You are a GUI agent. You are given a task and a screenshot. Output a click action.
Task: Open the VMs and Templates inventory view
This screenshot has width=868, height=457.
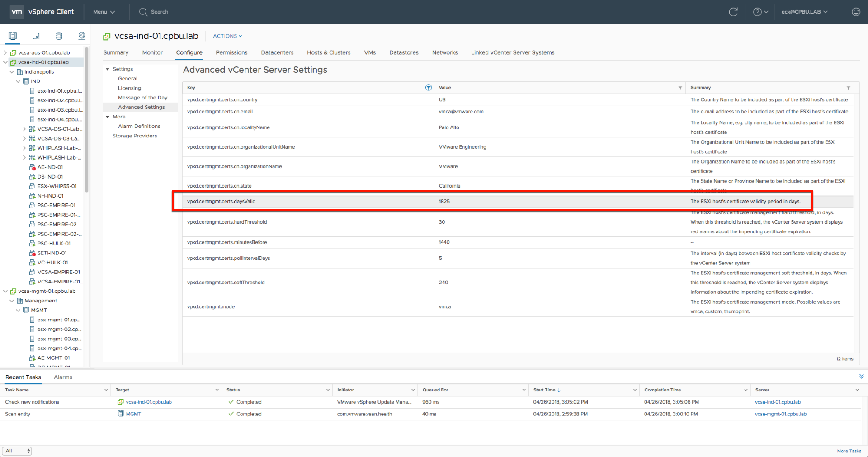coord(36,36)
